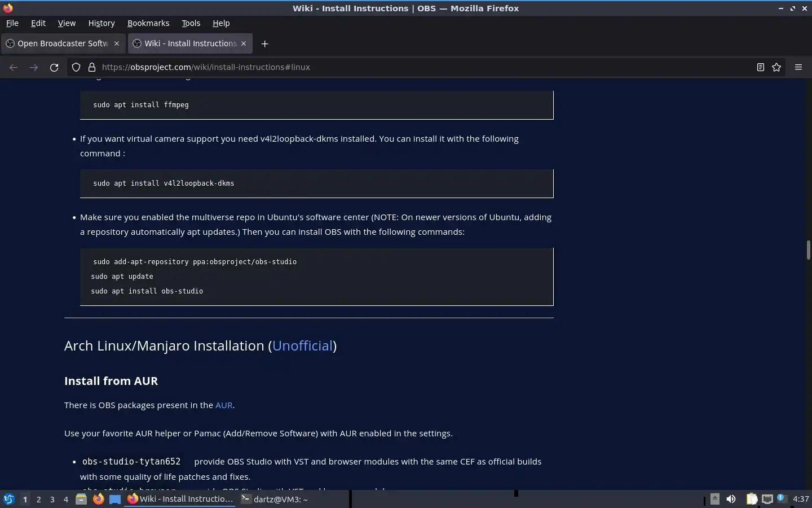Open the volume speaker tray icon
Screen dimensions: 812x508
pyautogui.click(x=731, y=499)
